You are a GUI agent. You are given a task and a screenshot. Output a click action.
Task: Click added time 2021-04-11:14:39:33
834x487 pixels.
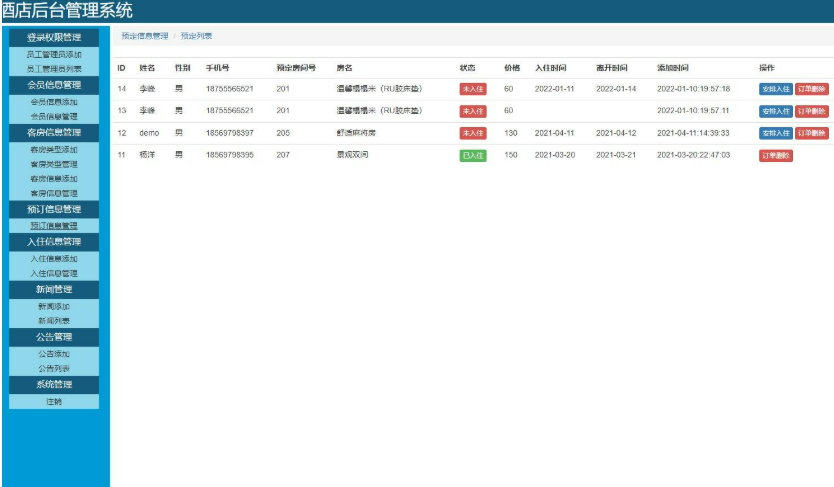[693, 133]
